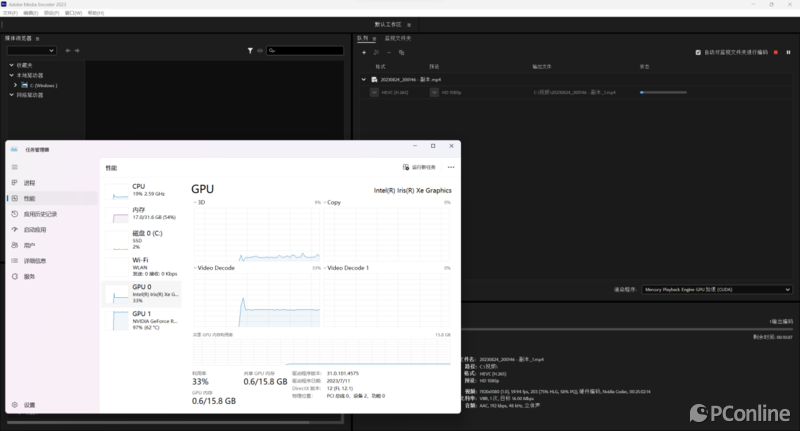Open the Mercury Playback Engine renderer dropdown
Screen dimensions: 800x431
717,289
